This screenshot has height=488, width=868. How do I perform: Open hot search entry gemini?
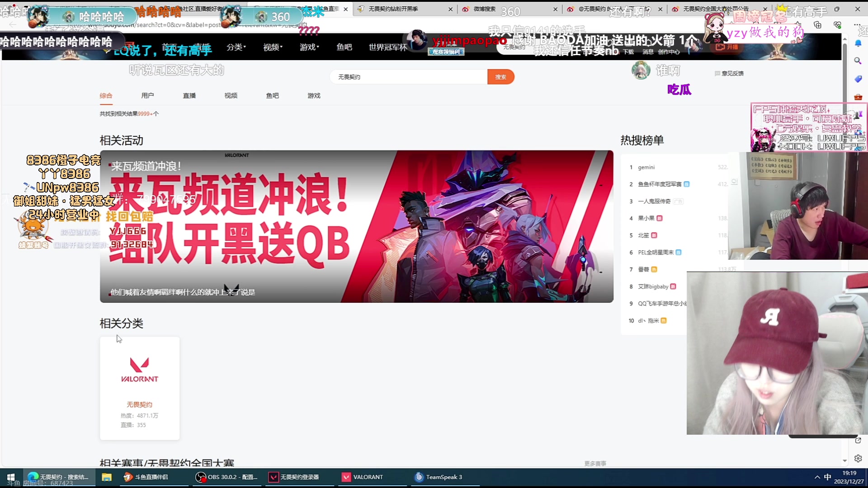point(646,167)
